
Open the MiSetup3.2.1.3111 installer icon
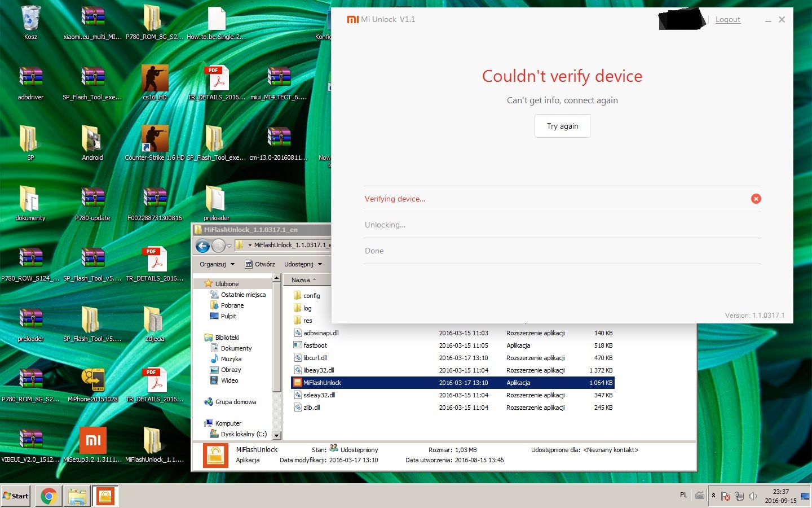pos(93,441)
